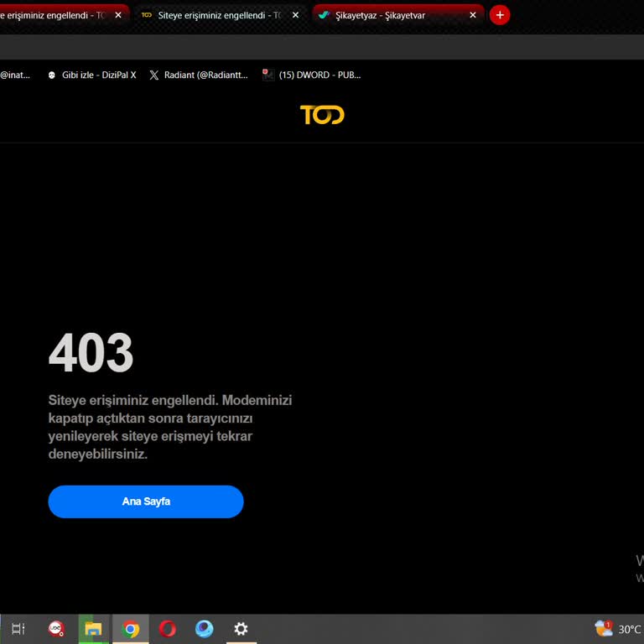Close the Şikayetyaz - Şikayetvar tab

click(x=473, y=15)
